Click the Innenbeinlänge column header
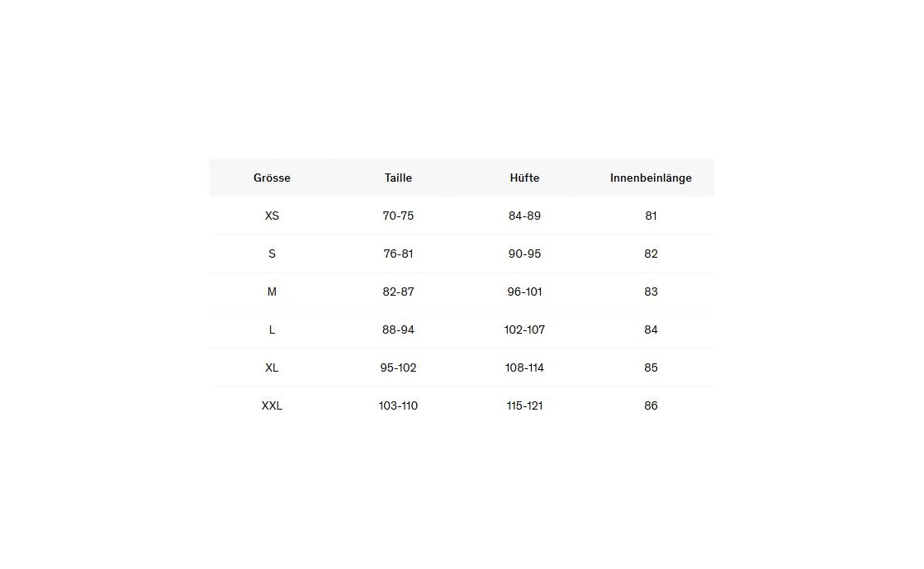Image resolution: width=924 pixels, height=569 pixels. coord(651,178)
